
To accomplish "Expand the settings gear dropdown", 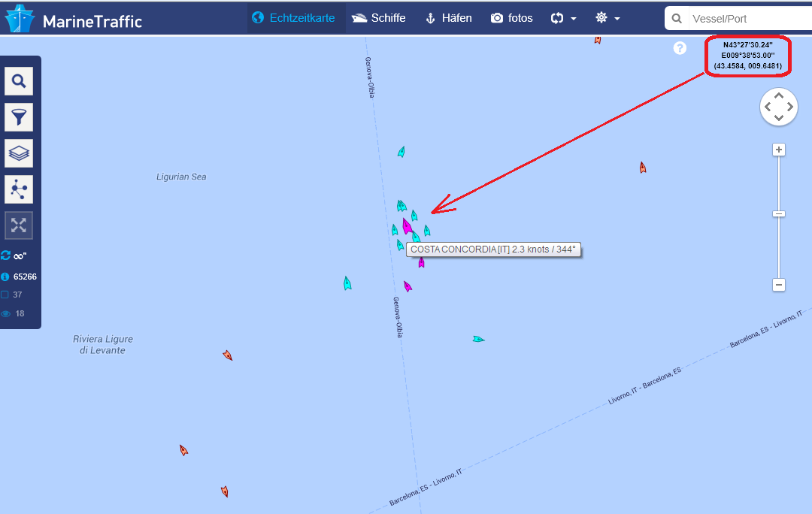I will point(607,18).
